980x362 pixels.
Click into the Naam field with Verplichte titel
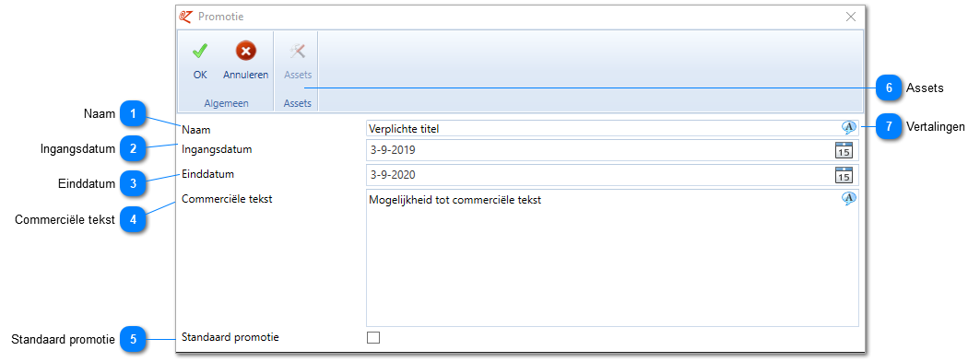(x=603, y=129)
